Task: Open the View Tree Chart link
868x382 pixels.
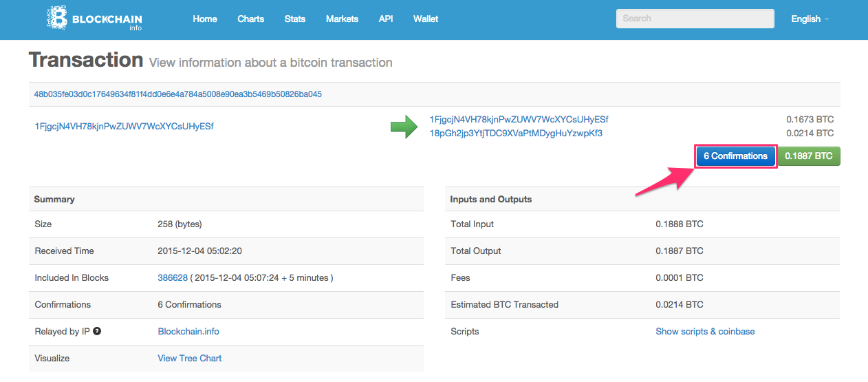Action: [x=190, y=359]
